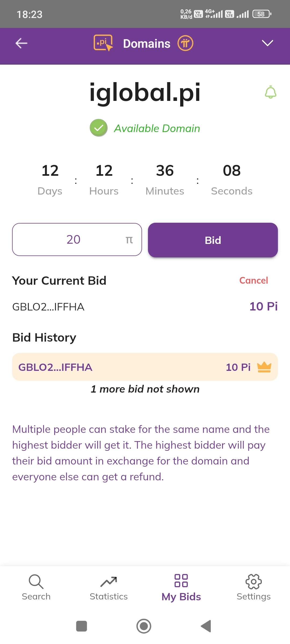Select the highlighted top bid history row
The image size is (290, 644).
(145, 367)
